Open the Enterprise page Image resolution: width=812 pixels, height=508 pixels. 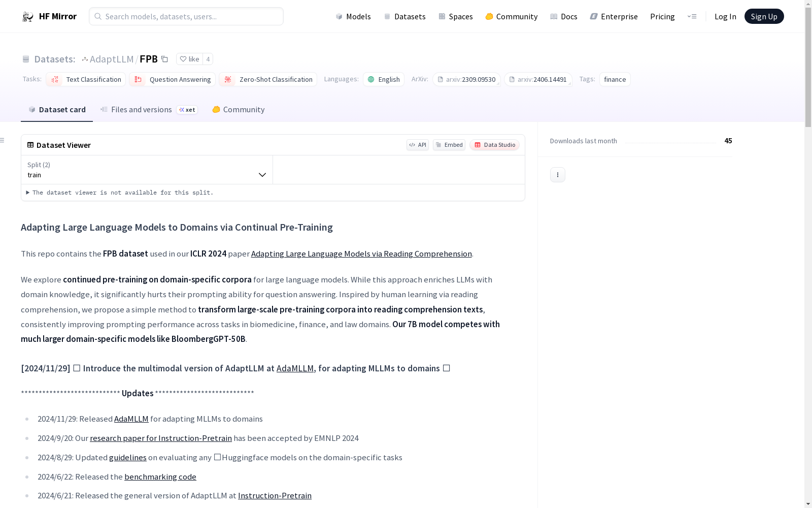pyautogui.click(x=614, y=16)
